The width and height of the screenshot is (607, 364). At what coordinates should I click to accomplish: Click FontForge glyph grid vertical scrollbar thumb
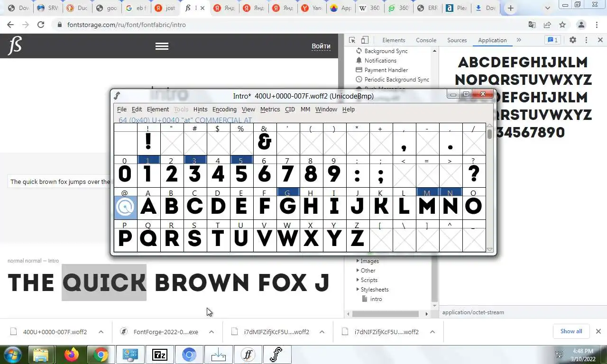[490, 133]
